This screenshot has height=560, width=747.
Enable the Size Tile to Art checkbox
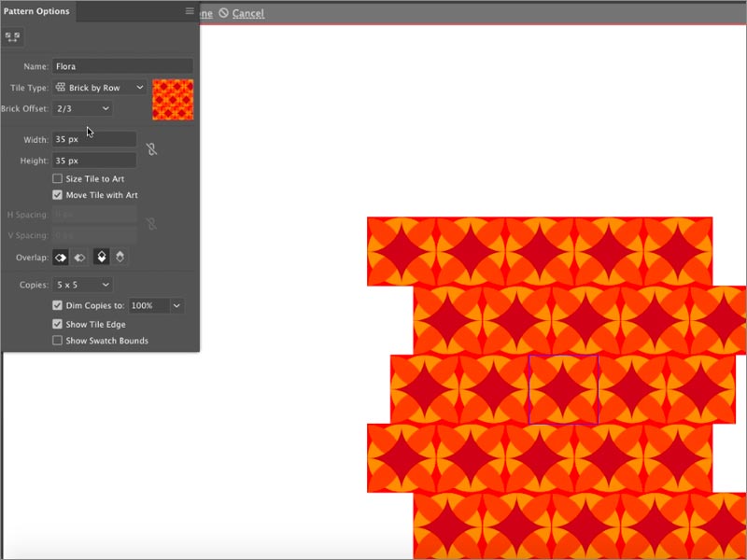tap(58, 178)
